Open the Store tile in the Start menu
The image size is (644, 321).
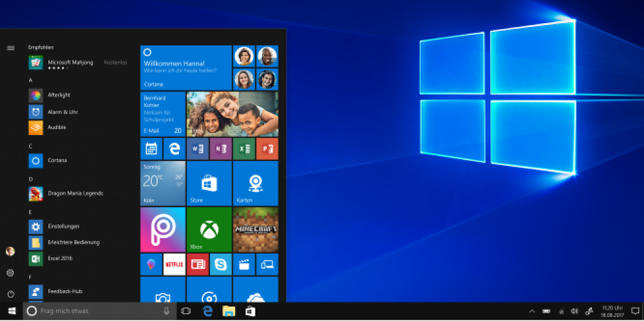[209, 183]
